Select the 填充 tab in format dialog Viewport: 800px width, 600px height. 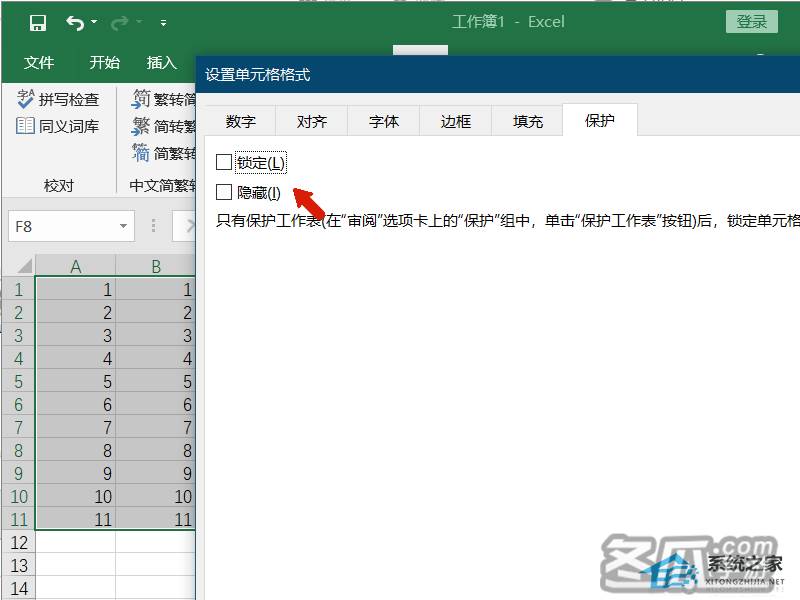pos(528,121)
